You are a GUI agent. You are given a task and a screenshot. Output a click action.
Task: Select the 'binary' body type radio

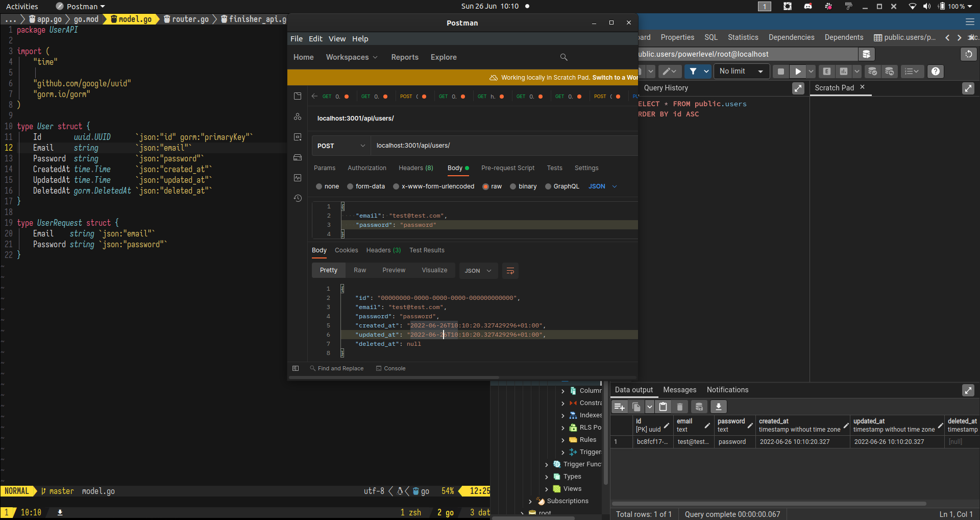tap(513, 186)
